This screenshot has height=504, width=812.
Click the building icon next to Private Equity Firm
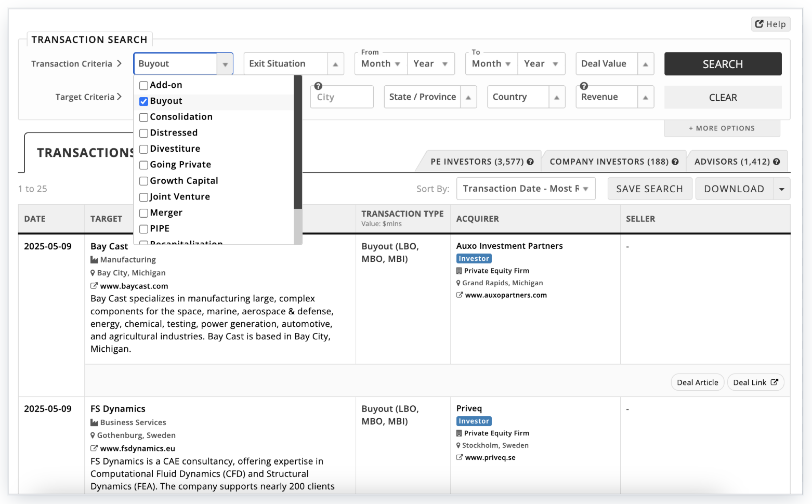click(x=459, y=270)
